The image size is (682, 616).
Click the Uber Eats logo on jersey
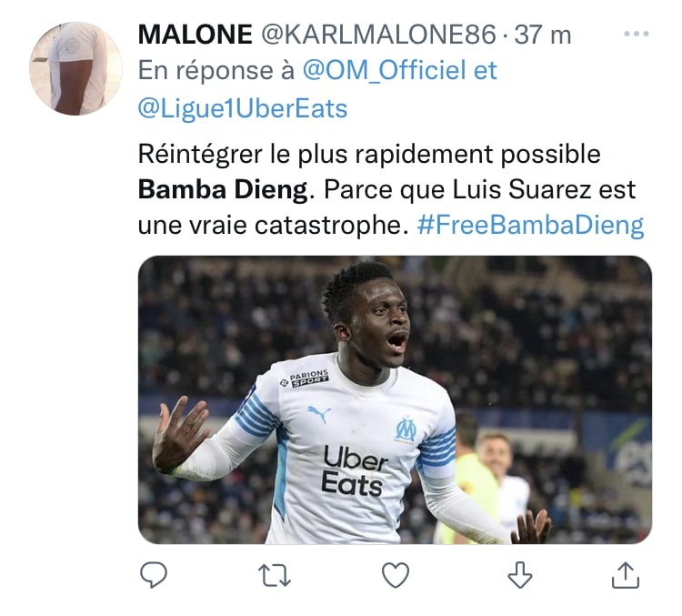(x=354, y=472)
